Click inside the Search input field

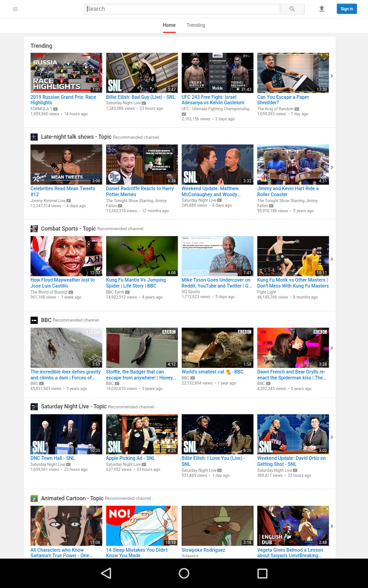pyautogui.click(x=182, y=9)
